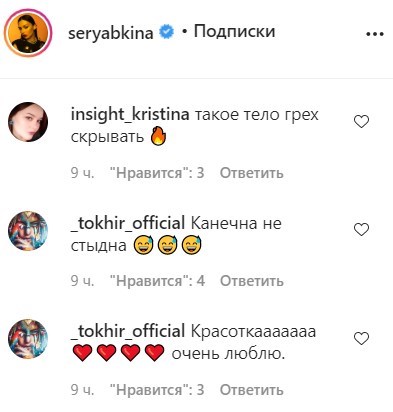View "Нравится": 3 likes on last comment
393x412 pixels.
tap(157, 389)
